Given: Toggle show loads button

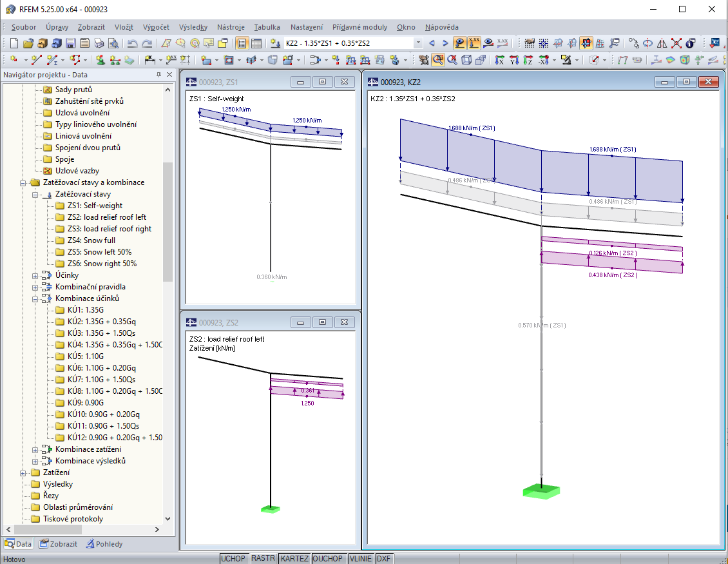Looking at the screenshot, I should pos(459,43).
